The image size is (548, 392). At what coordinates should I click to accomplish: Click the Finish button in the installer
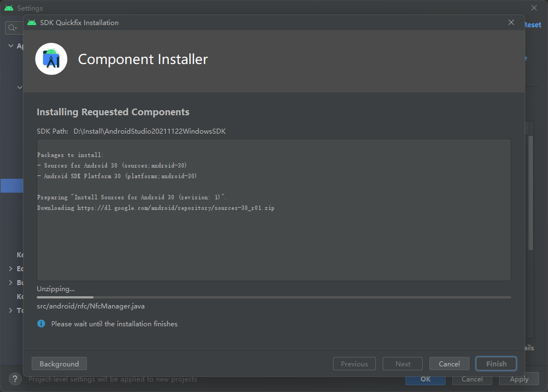point(496,364)
